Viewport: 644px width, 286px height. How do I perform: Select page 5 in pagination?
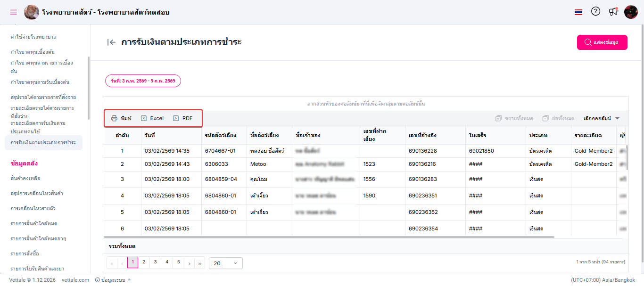click(178, 262)
